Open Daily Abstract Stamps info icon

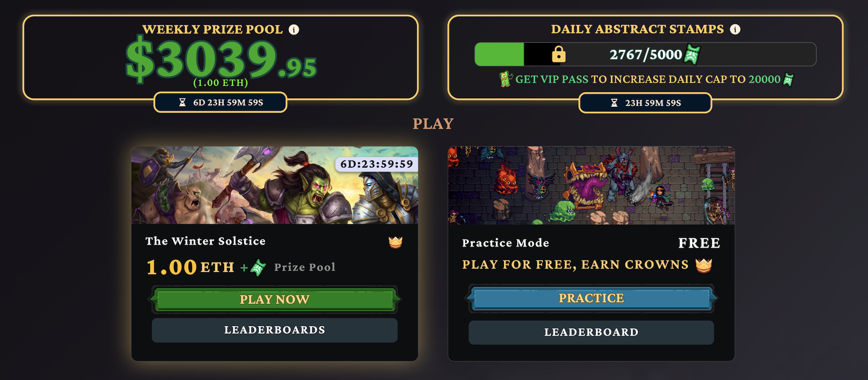point(735,29)
